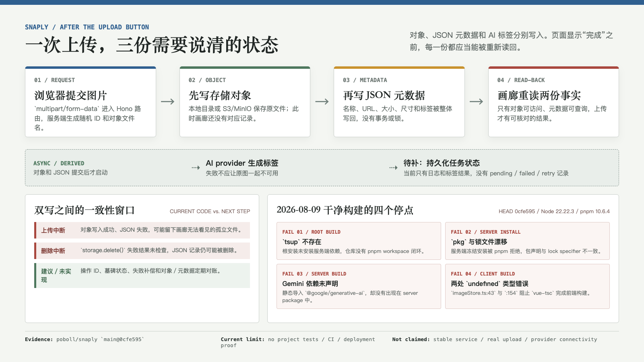This screenshot has height=362, width=644.
Task: Click the heading "再写 JSON 元数据"
Action: (384, 95)
